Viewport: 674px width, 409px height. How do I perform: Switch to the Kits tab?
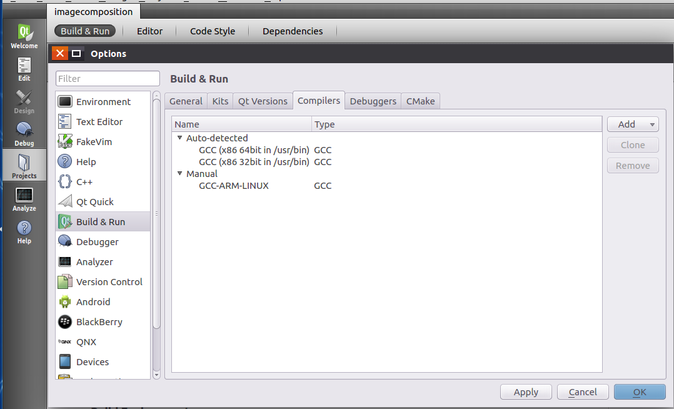point(220,101)
